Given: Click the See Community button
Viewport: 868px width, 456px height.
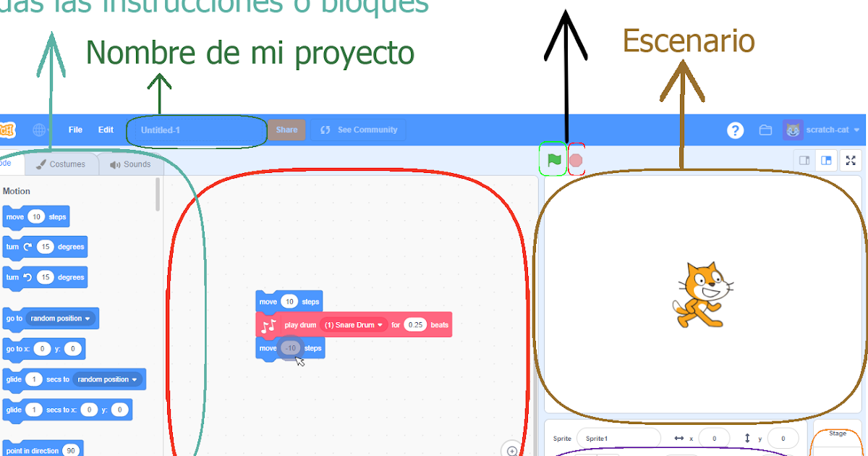Looking at the screenshot, I should click(358, 130).
